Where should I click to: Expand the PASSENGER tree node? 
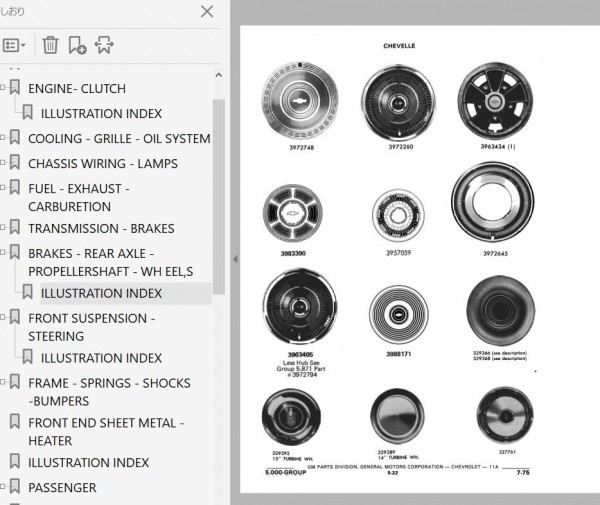[x=3, y=487]
